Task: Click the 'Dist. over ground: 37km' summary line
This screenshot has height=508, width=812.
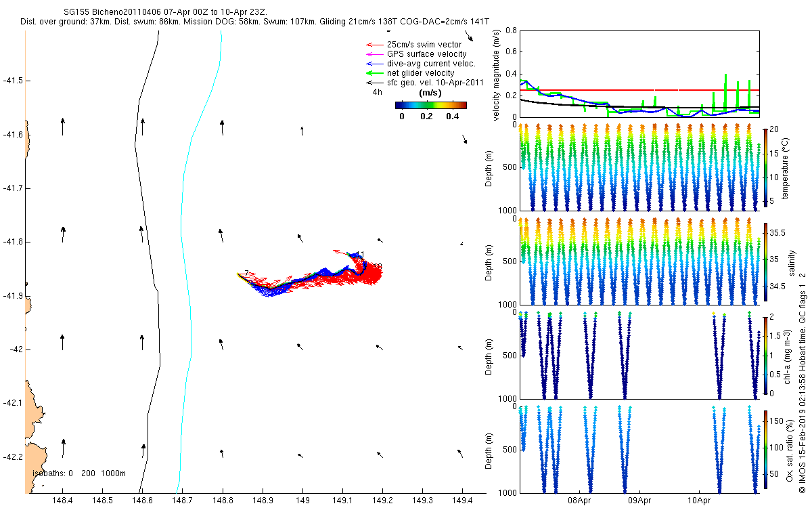Action: coord(254,22)
